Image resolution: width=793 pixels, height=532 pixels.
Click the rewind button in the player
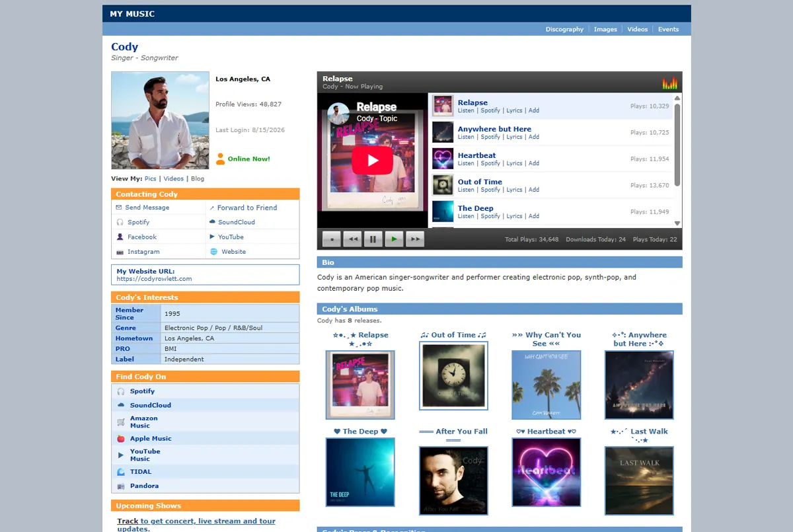pyautogui.click(x=353, y=239)
